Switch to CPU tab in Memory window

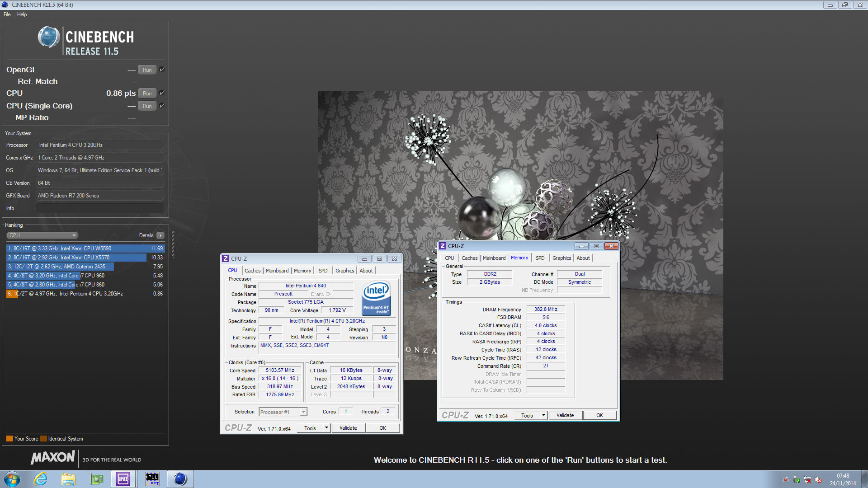[449, 258]
